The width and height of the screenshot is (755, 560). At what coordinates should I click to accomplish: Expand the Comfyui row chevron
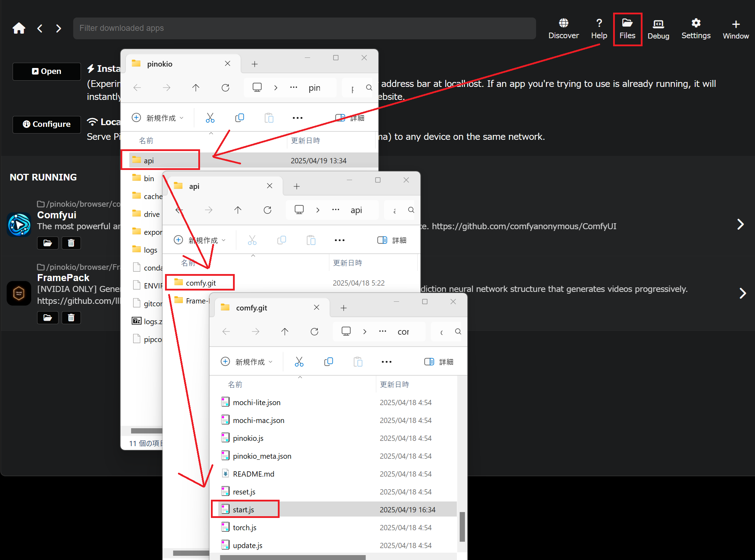pos(740,224)
